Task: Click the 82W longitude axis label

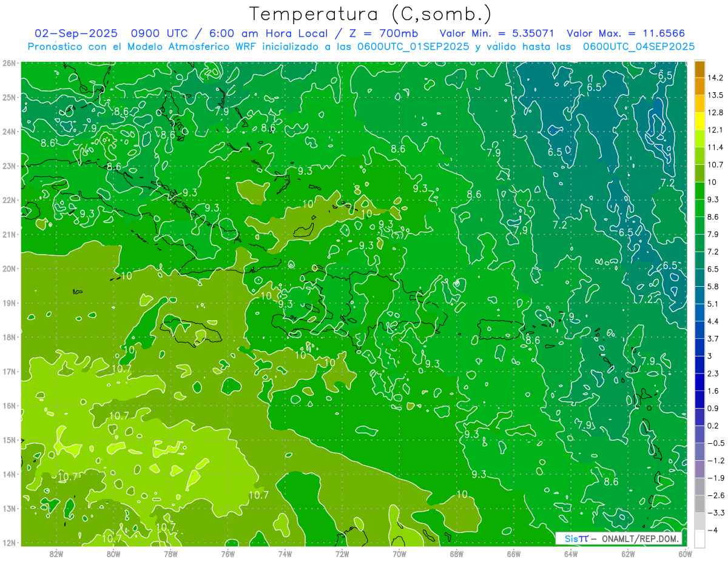Action: click(x=56, y=554)
